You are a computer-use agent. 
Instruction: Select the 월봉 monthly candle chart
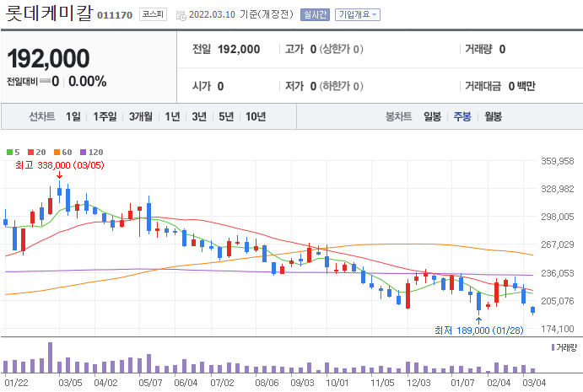(x=493, y=116)
